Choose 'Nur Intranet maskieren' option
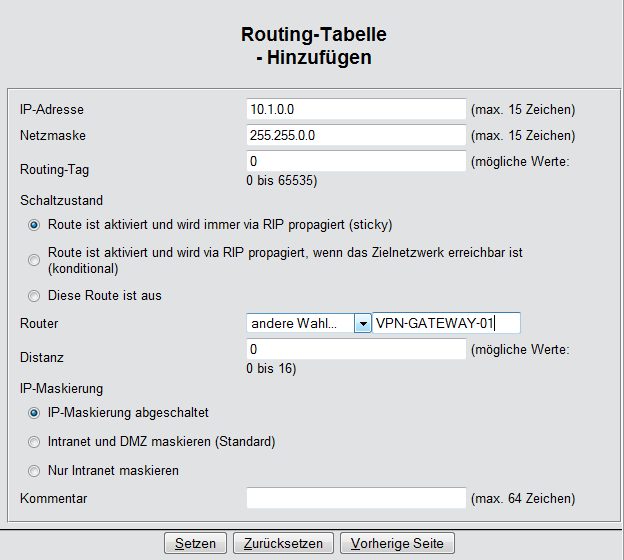Screen dimensions: 624x560 pos(35,470)
